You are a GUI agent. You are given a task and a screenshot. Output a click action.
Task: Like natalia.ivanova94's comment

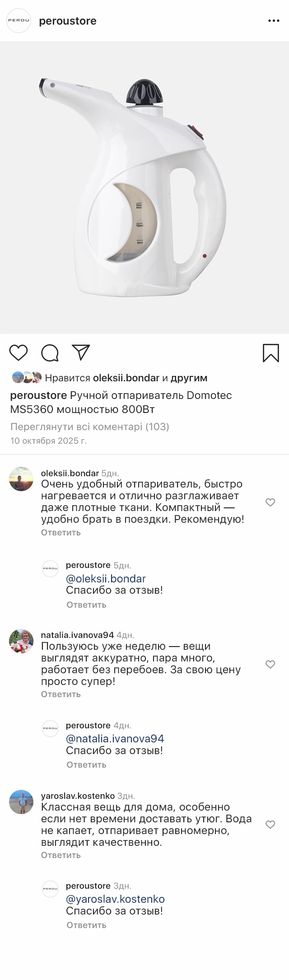click(x=270, y=664)
